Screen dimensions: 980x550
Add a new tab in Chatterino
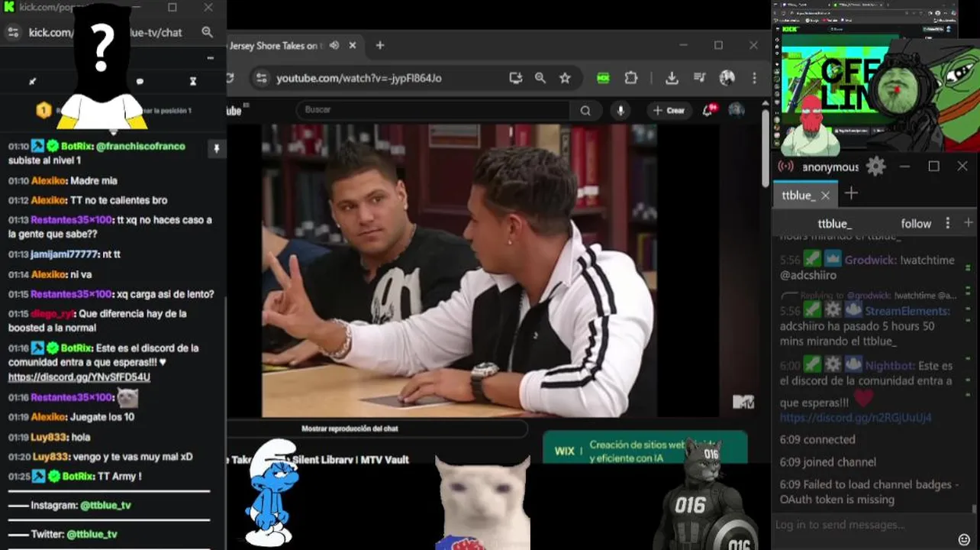click(851, 194)
